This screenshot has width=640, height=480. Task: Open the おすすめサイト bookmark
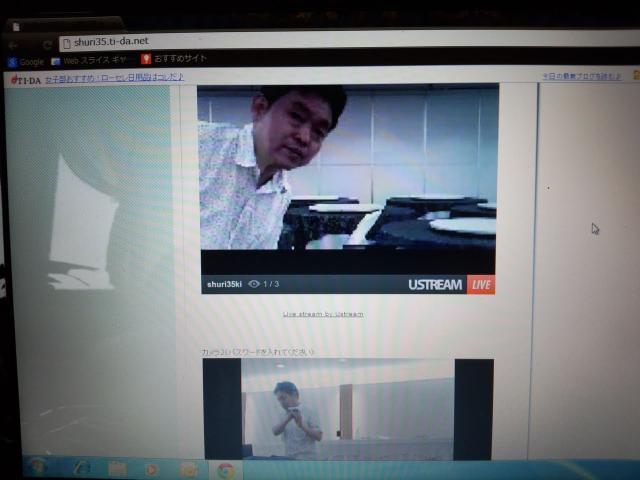click(x=174, y=59)
